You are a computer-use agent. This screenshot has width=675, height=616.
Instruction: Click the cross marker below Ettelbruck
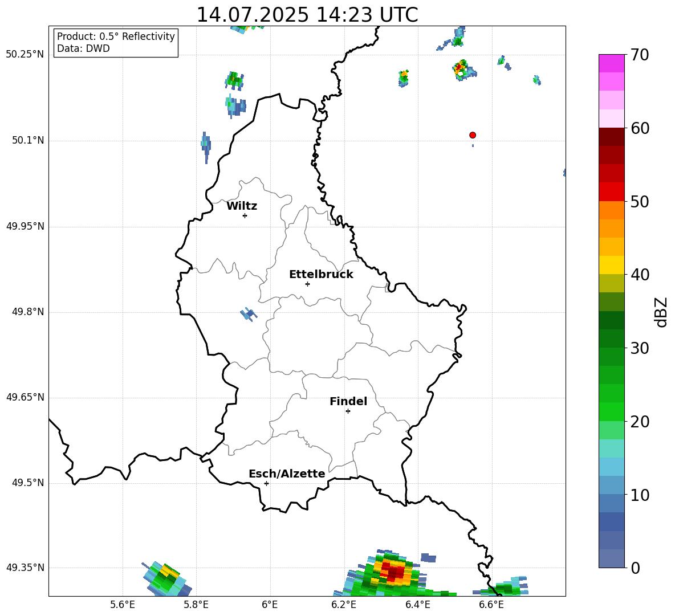point(307,284)
